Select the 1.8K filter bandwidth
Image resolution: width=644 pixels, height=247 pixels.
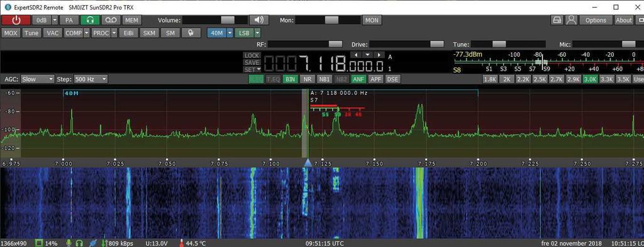tap(490, 79)
